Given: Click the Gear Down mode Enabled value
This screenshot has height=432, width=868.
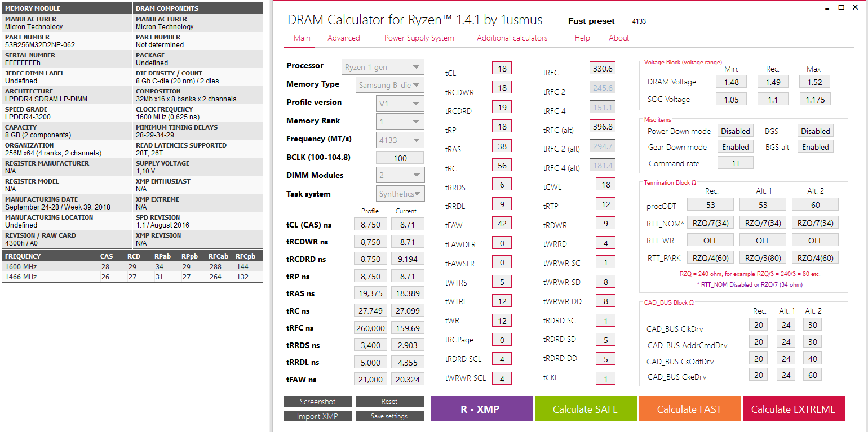Looking at the screenshot, I should 736,147.
